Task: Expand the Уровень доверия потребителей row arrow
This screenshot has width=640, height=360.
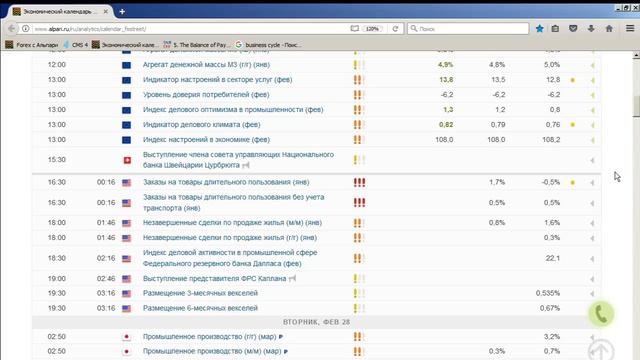Action: 592,95
